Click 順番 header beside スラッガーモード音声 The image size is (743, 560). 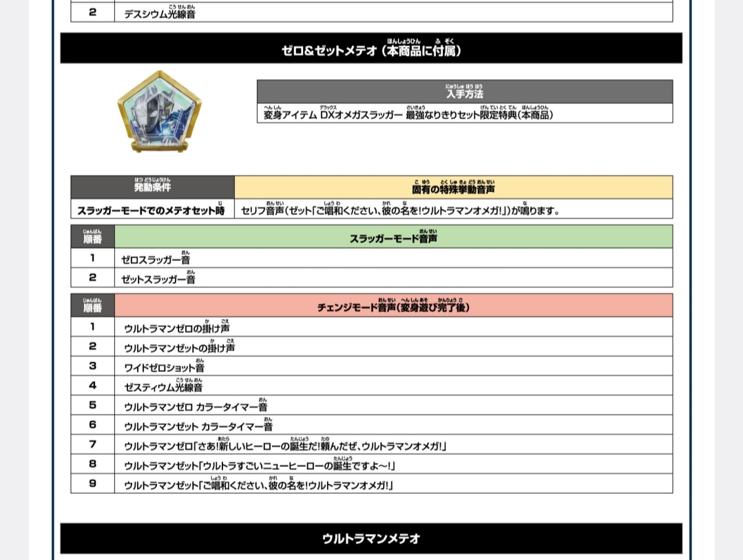tap(92, 237)
